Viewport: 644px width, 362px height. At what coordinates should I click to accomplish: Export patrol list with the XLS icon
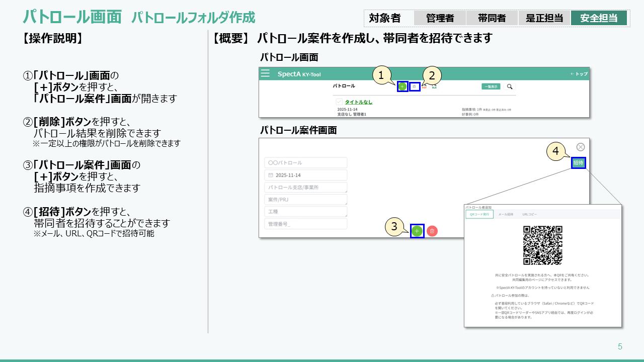(x=434, y=87)
